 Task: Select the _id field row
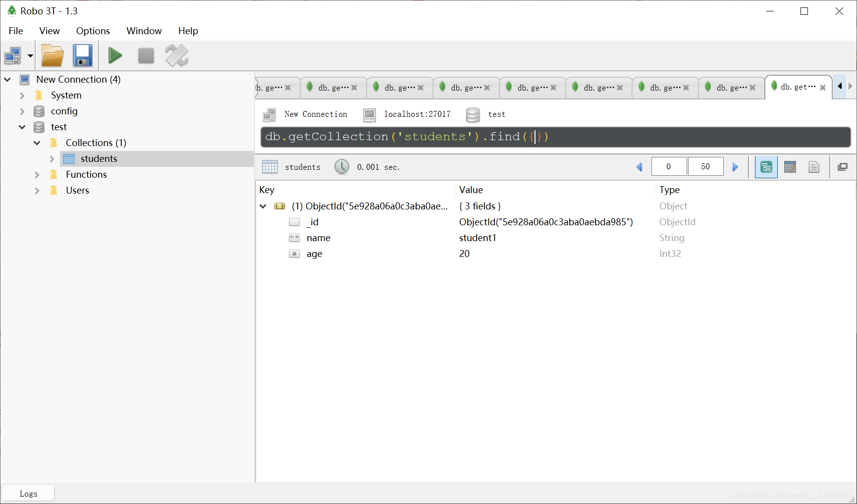[555, 222]
